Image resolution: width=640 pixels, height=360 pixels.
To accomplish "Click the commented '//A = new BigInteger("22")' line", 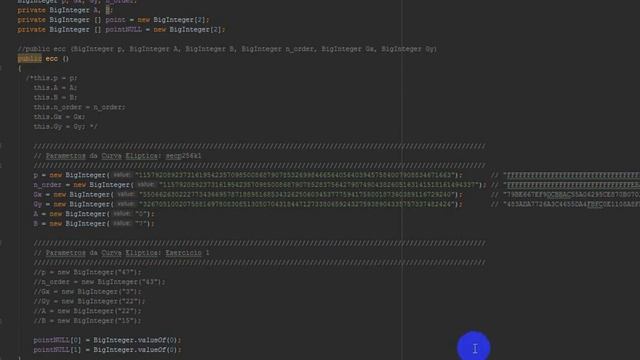I will (x=87, y=311).
